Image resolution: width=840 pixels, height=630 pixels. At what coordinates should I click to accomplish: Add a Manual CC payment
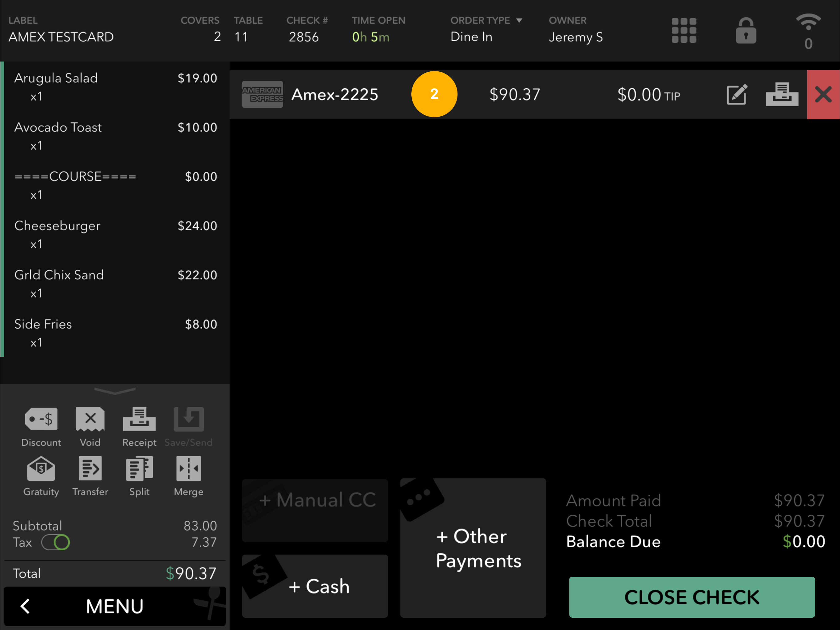(315, 510)
